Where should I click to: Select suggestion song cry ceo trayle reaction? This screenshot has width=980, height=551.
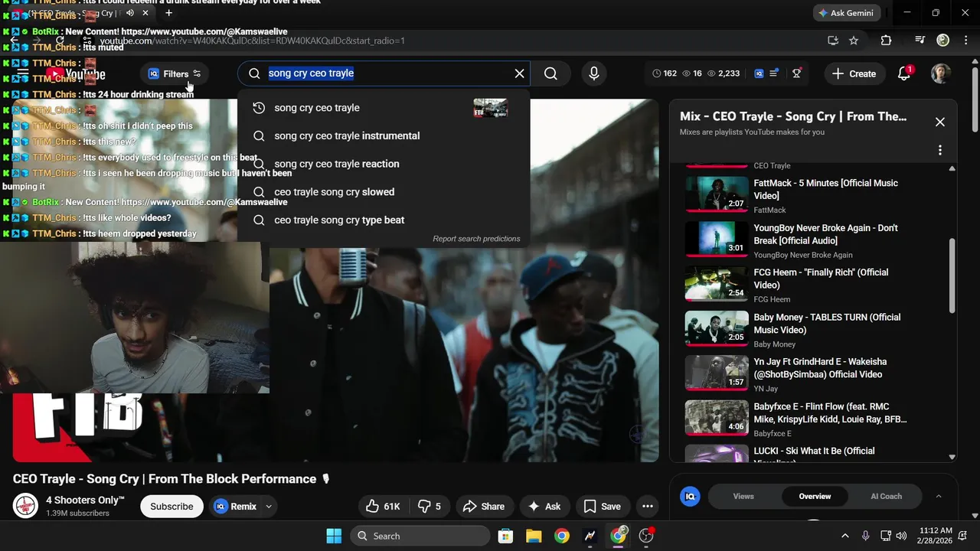click(384, 164)
